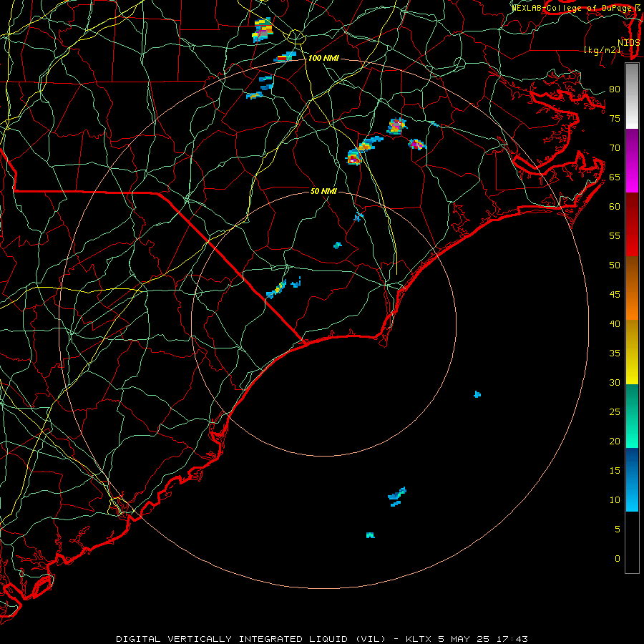Click the KLTX radar site identifier
This screenshot has height=644, width=644.
pos(419,639)
